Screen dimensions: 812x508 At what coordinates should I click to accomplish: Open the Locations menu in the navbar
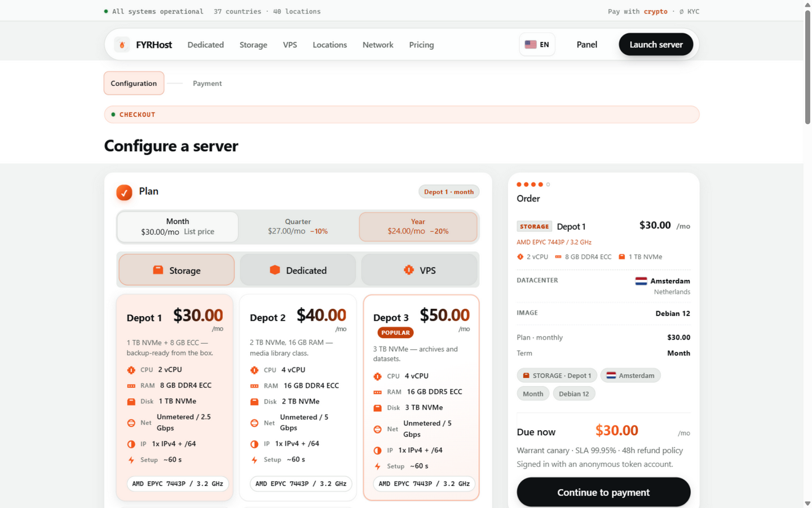tap(330, 45)
